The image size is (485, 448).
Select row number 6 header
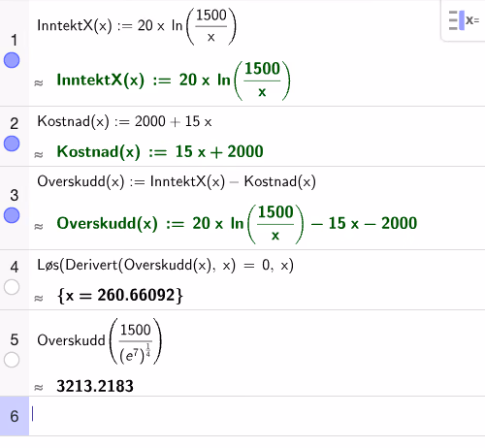click(14, 416)
